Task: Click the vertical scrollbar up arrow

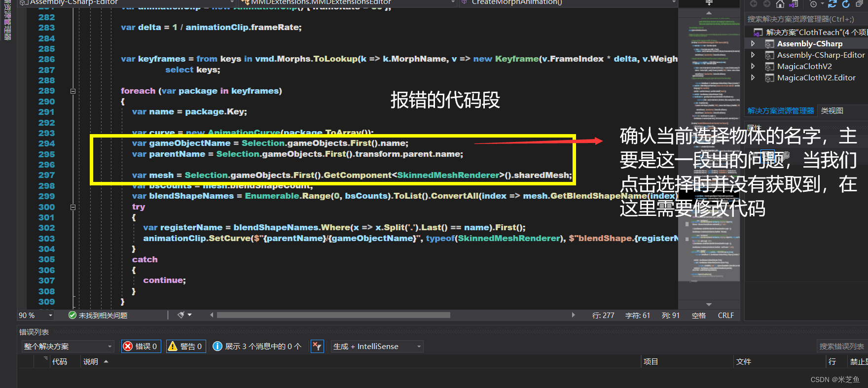Action: (709, 13)
